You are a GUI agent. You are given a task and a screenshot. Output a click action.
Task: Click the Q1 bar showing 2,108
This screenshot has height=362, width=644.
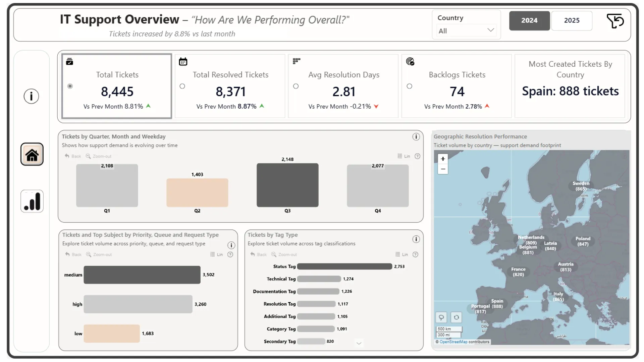pyautogui.click(x=107, y=185)
